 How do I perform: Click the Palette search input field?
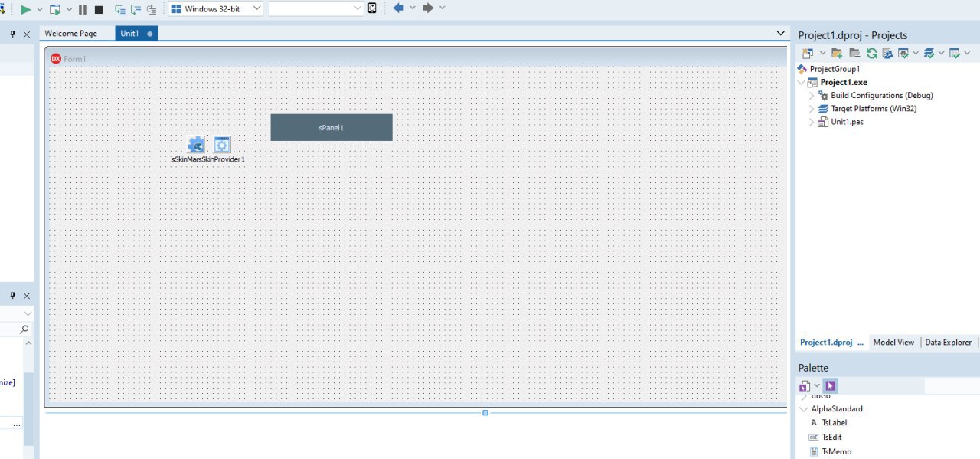pos(952,385)
